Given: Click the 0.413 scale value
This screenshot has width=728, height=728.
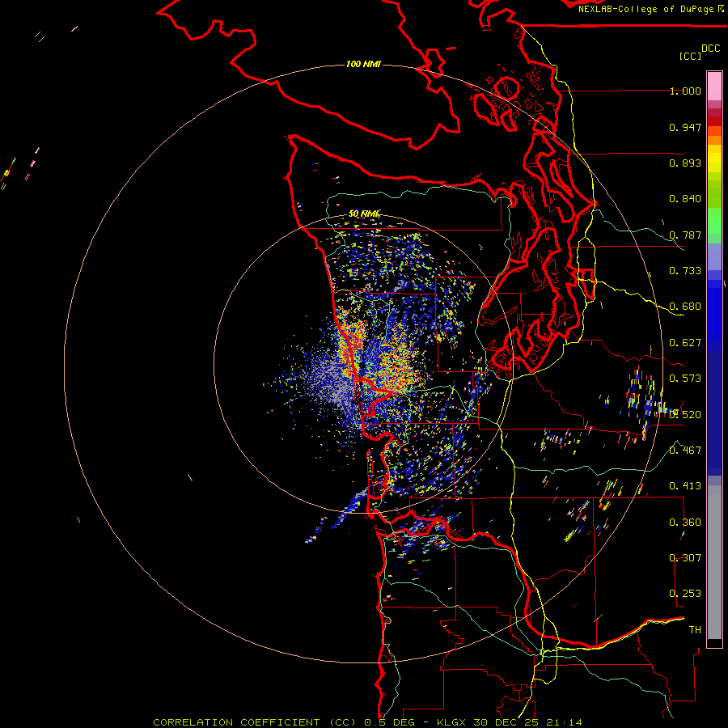Looking at the screenshot, I should (685, 486).
